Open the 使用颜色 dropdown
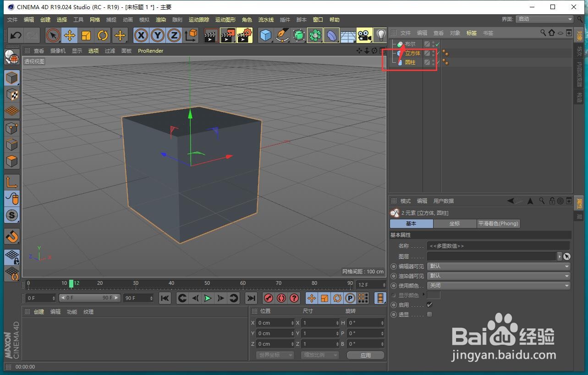The width and height of the screenshot is (588, 375). 499,285
